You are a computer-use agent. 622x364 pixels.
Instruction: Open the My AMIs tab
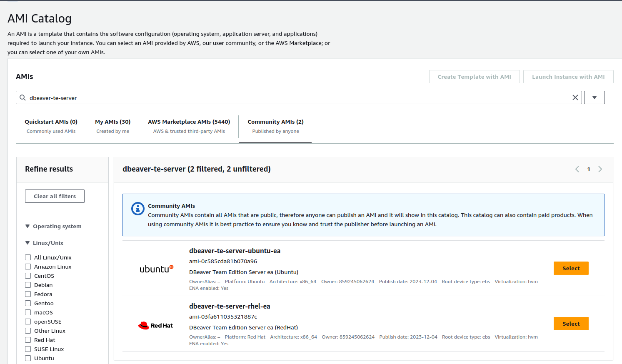click(112, 126)
